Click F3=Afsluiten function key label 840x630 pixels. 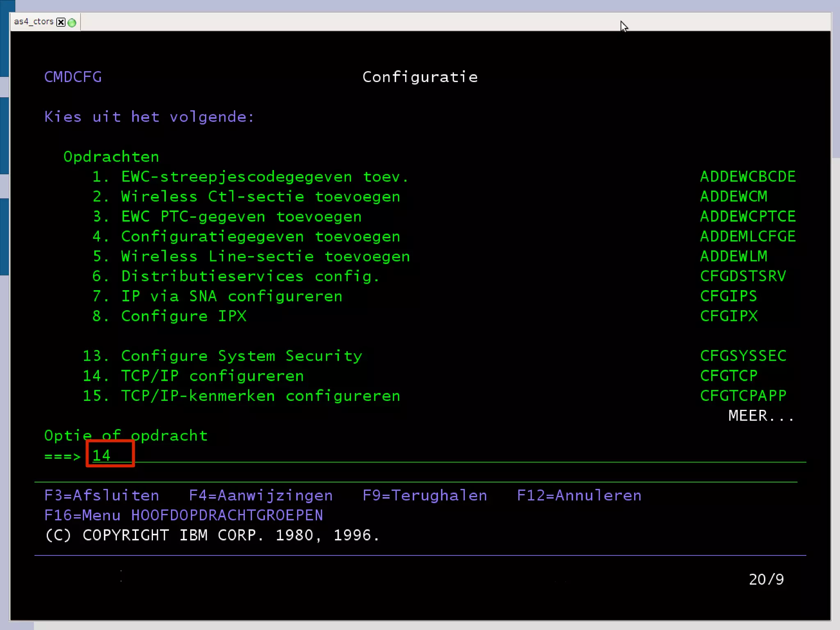tap(102, 496)
